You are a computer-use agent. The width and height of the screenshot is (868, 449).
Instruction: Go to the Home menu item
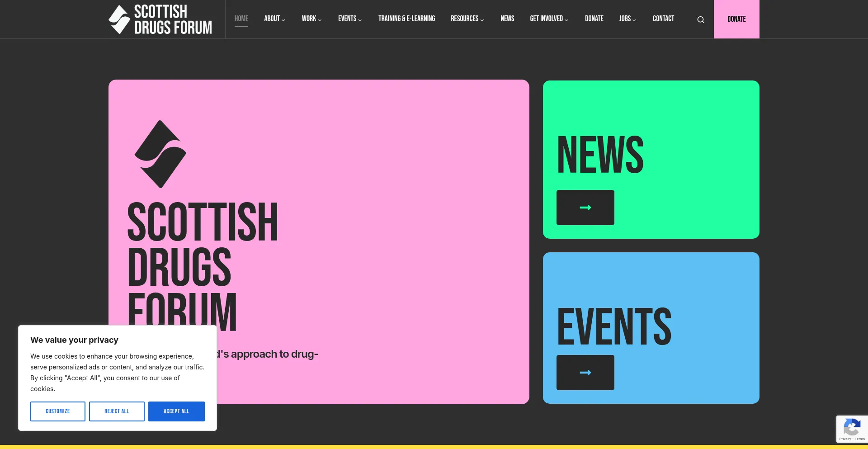point(241,19)
